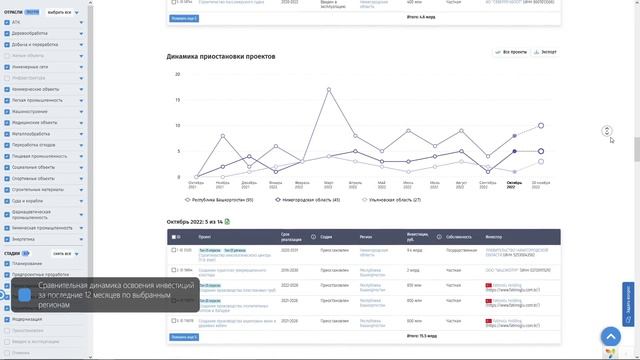Expand the Инженерные сети arrow
This screenshot has height=360, width=640.
(x=81, y=67)
